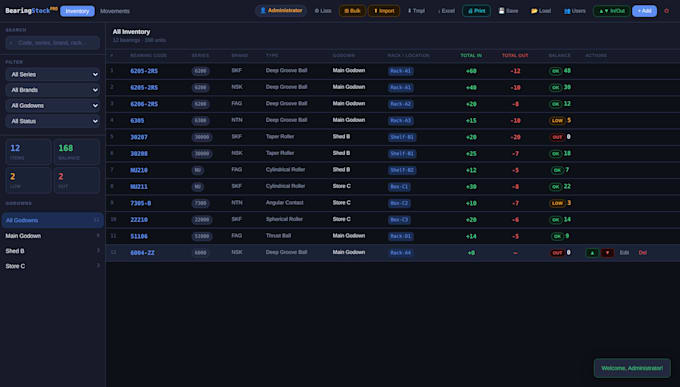Image resolution: width=680 pixels, height=387 pixels.
Task: Select Shed B in sidebar list
Action: pos(52,251)
